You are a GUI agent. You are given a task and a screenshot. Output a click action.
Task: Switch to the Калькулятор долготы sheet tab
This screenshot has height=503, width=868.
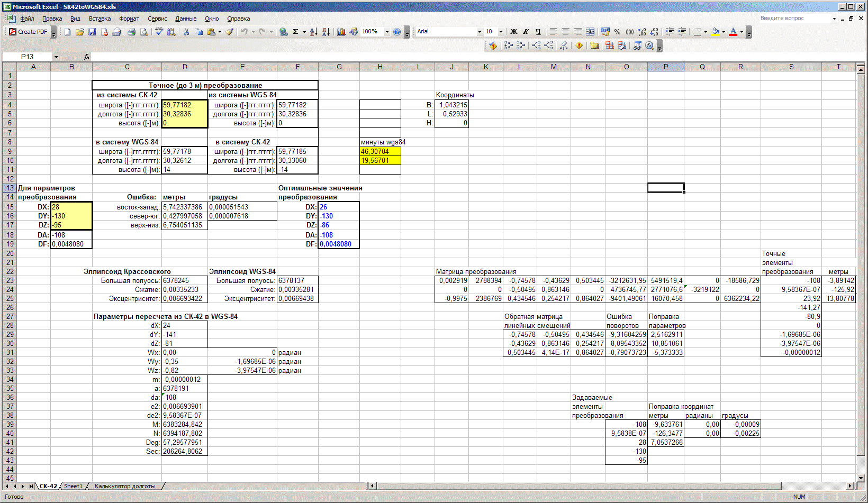point(125,486)
